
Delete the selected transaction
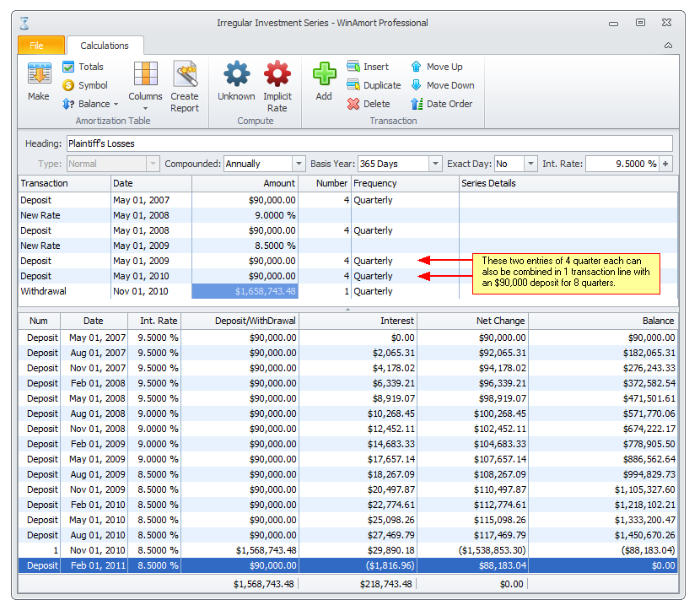click(369, 104)
